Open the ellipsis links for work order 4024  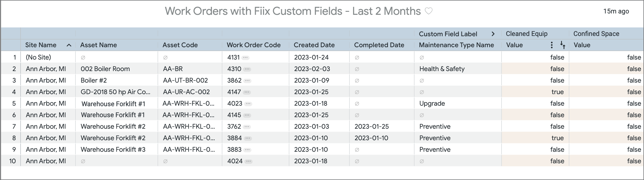pos(248,161)
